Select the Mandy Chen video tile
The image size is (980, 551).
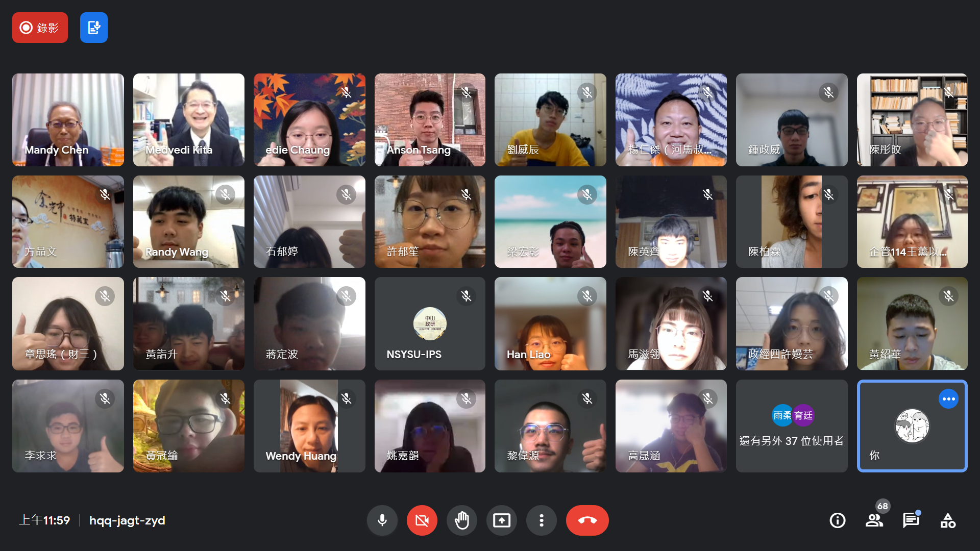[x=68, y=120]
